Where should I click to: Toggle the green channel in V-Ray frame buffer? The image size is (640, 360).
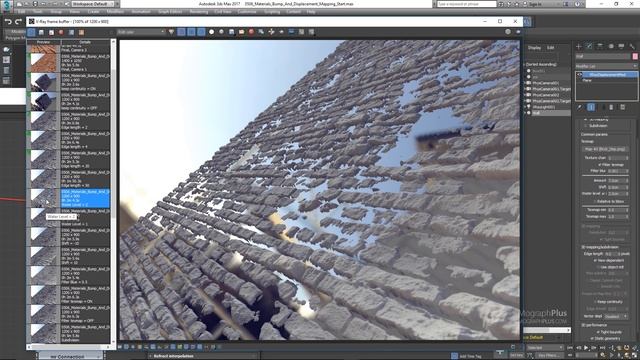[191, 32]
